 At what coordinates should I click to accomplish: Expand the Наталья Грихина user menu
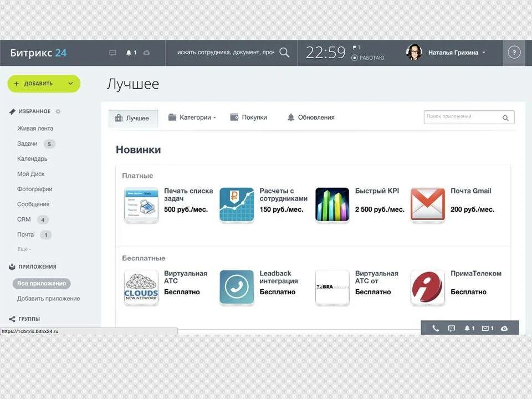coord(484,53)
